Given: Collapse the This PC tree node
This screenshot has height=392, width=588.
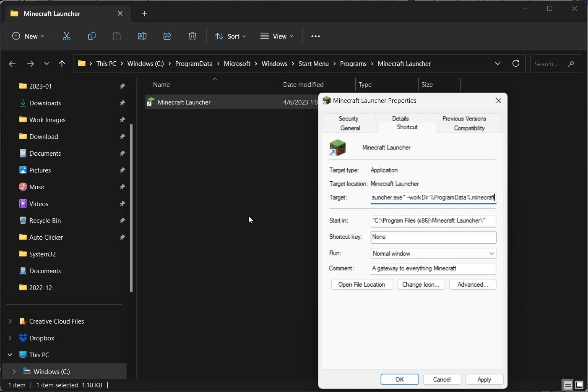Looking at the screenshot, I should tap(10, 355).
